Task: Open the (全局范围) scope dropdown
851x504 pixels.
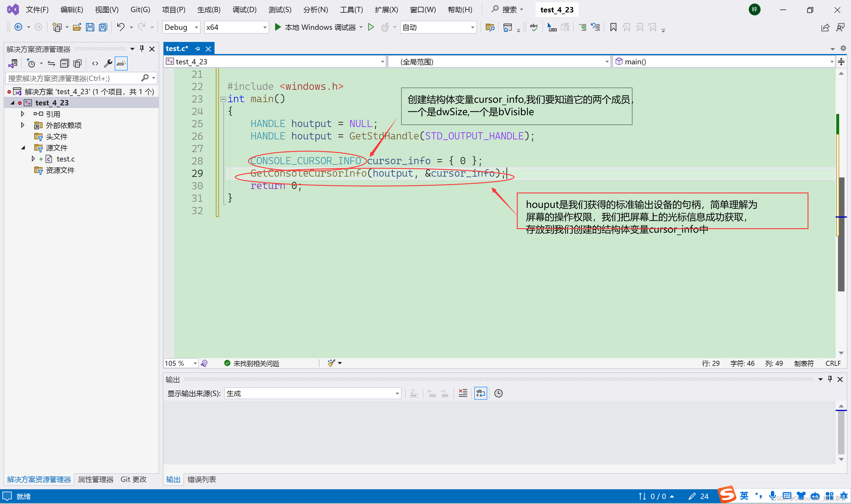Action: coord(499,62)
